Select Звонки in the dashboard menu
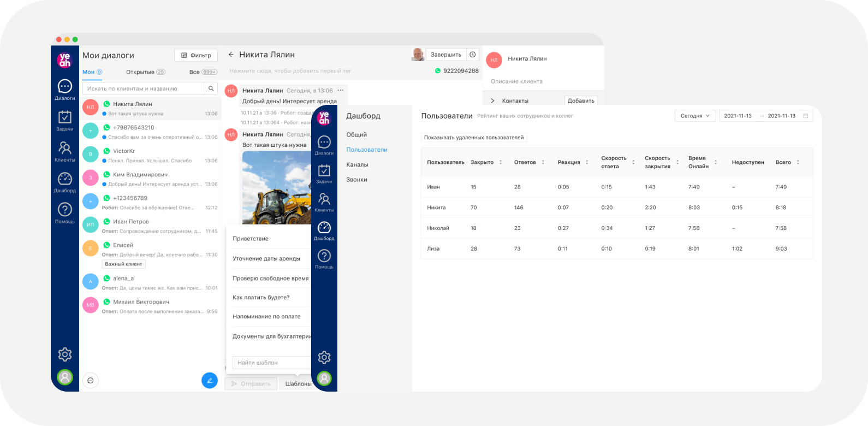 (x=356, y=180)
